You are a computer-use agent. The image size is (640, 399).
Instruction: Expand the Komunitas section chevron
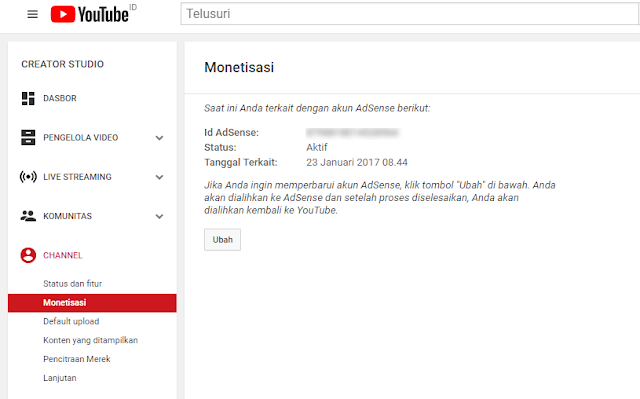coord(160,216)
